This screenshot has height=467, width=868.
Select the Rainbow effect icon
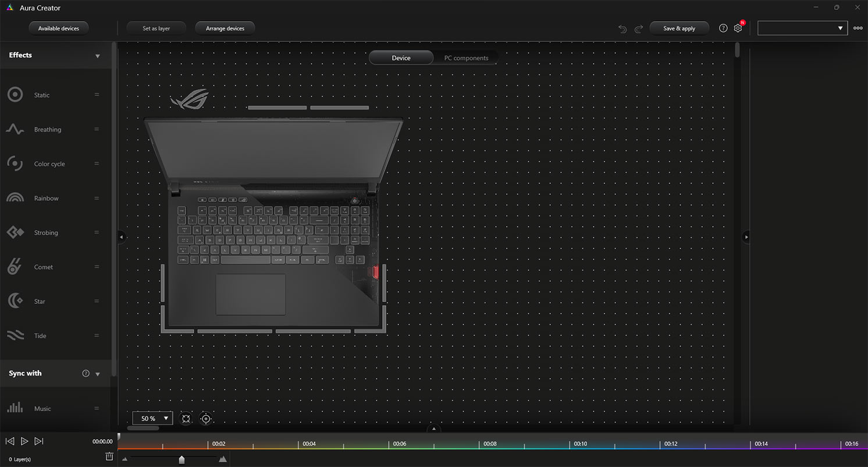(15, 198)
